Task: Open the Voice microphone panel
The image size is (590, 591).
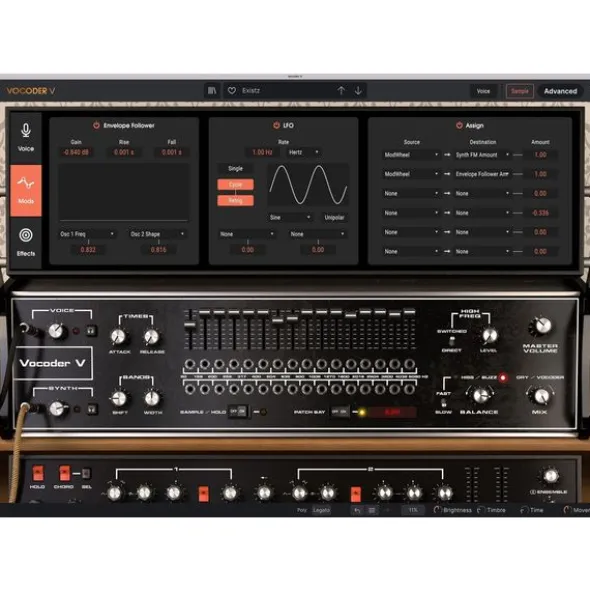Action: [x=26, y=138]
